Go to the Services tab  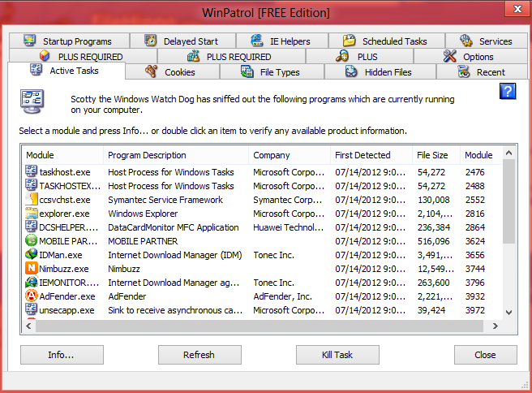pos(487,41)
